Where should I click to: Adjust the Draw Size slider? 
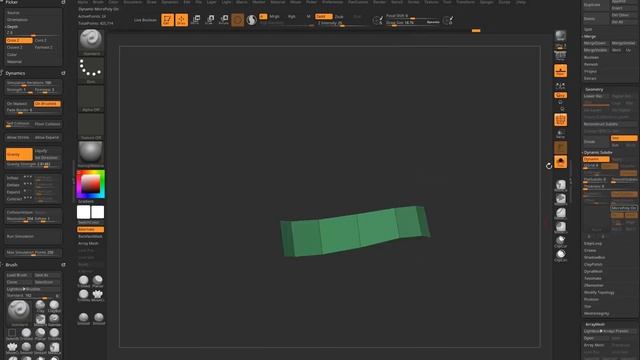point(412,23)
